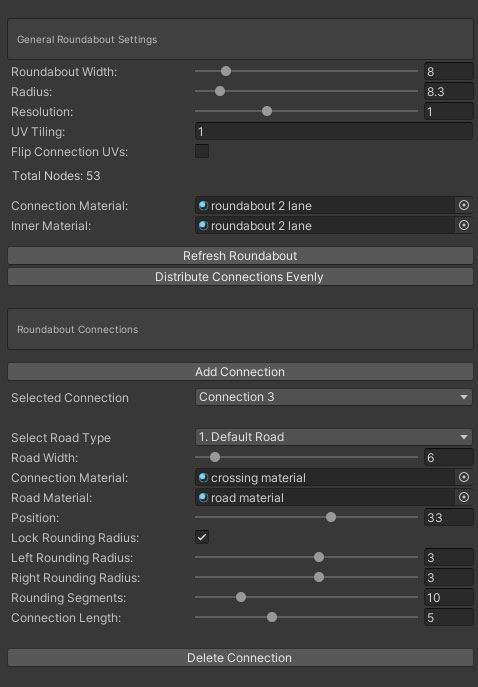The width and height of the screenshot is (478, 687).
Task: Open the Selected Connection dropdown
Action: coord(334,397)
